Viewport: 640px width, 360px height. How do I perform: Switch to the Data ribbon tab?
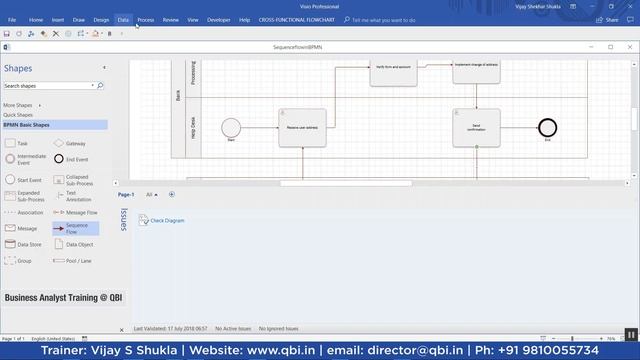pyautogui.click(x=123, y=20)
